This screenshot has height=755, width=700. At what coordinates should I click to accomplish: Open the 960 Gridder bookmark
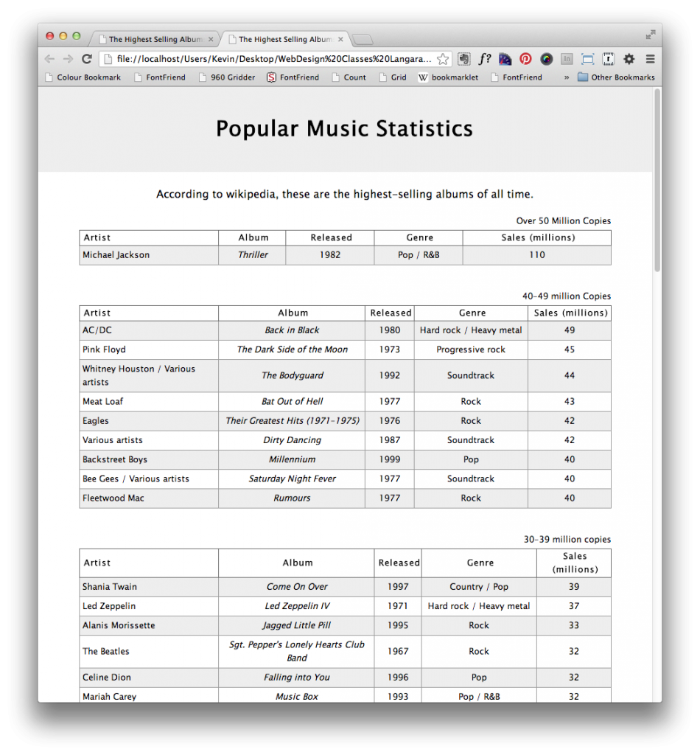227,77
